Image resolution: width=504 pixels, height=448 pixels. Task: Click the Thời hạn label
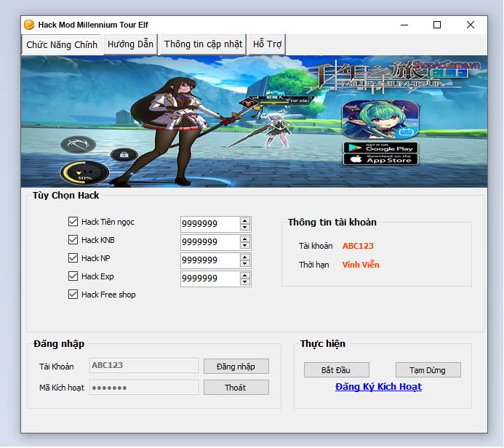[313, 265]
